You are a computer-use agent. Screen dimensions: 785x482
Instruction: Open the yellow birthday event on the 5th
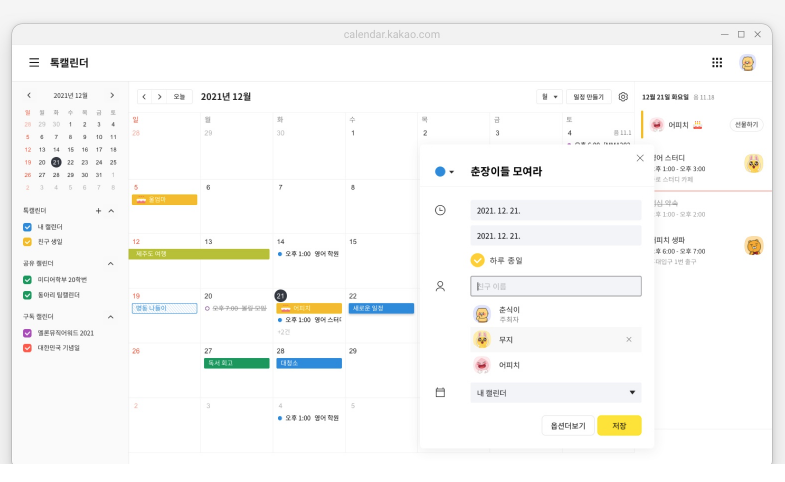165,200
